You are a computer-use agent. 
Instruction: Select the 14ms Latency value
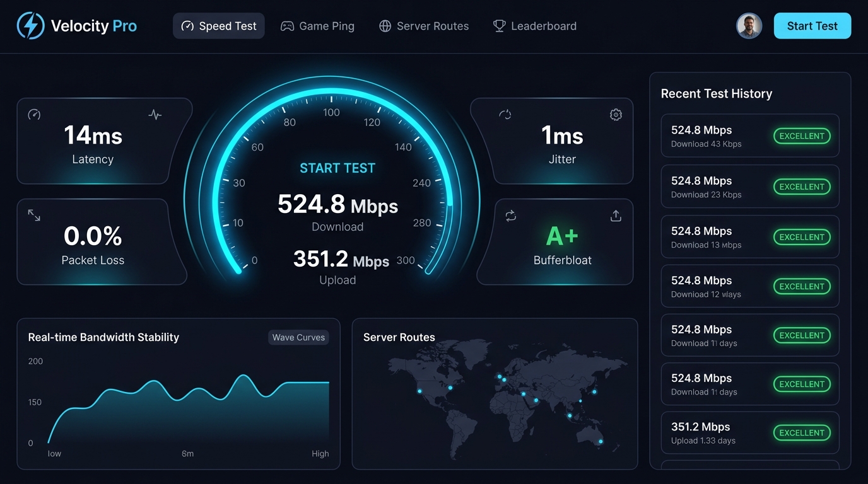click(x=93, y=135)
